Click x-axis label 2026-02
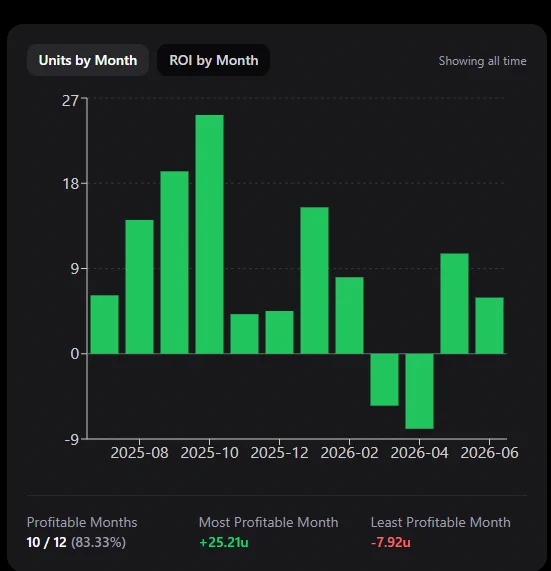Screen dimensions: 551x571 pos(349,453)
